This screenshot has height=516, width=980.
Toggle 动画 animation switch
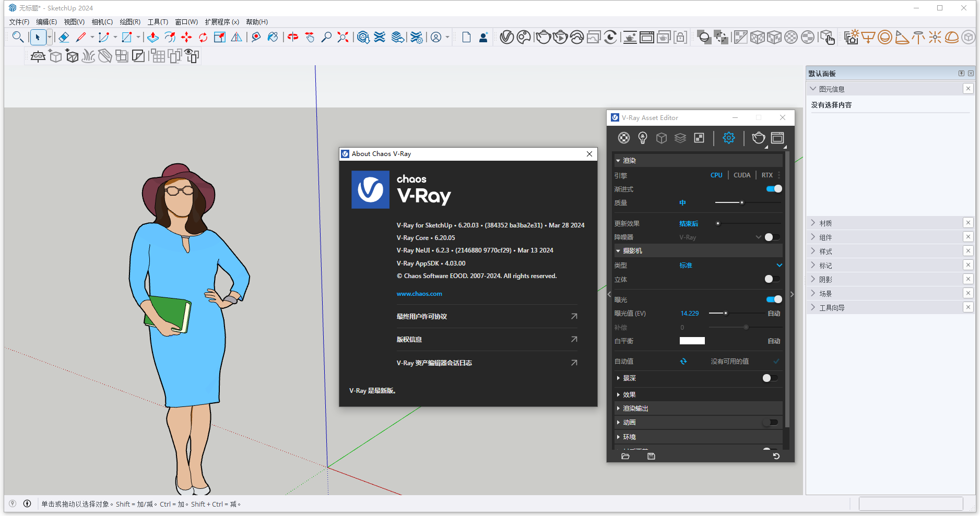pyautogui.click(x=770, y=422)
